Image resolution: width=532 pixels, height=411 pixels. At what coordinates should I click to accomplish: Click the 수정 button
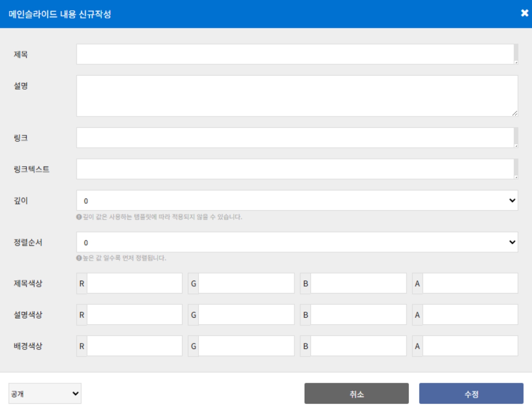click(x=471, y=393)
